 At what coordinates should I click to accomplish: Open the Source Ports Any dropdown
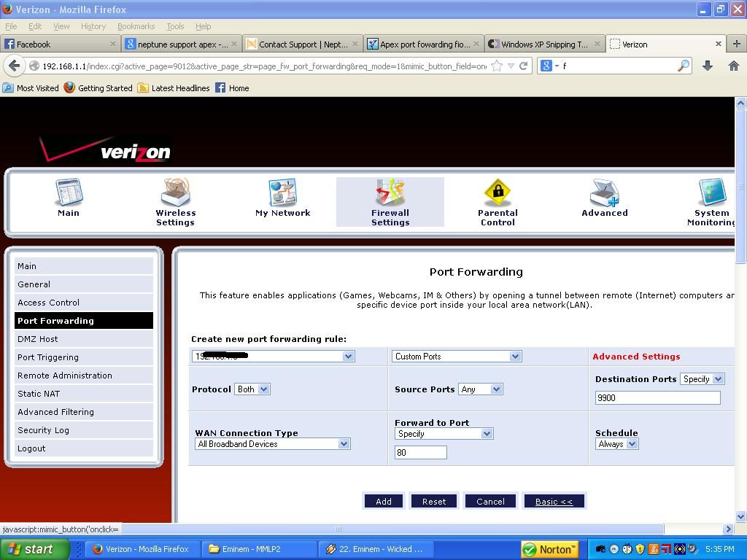point(480,389)
